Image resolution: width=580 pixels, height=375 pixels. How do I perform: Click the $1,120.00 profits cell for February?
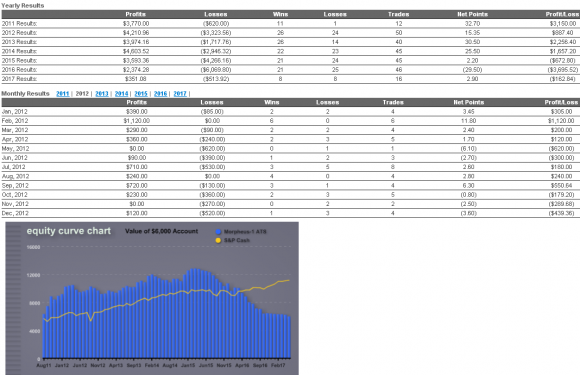pos(136,121)
